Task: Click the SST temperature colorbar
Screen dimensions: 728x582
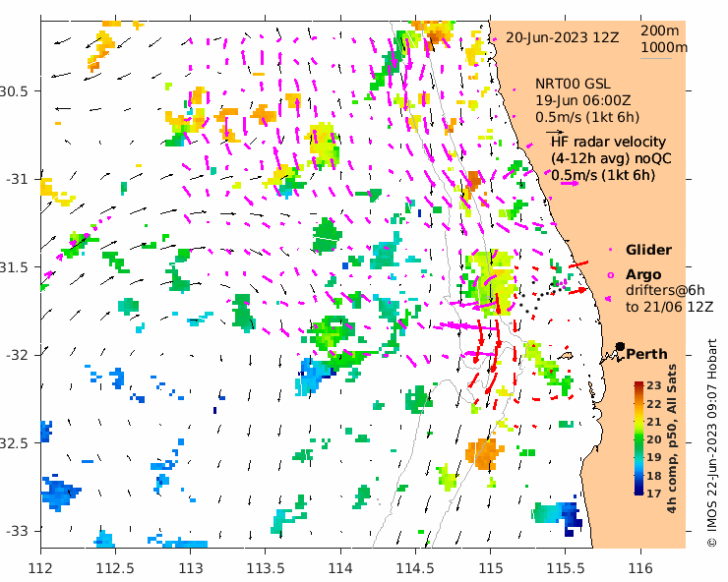Action: [638, 438]
